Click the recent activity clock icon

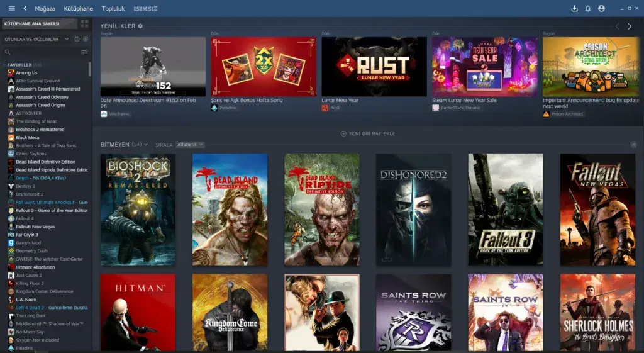click(77, 39)
